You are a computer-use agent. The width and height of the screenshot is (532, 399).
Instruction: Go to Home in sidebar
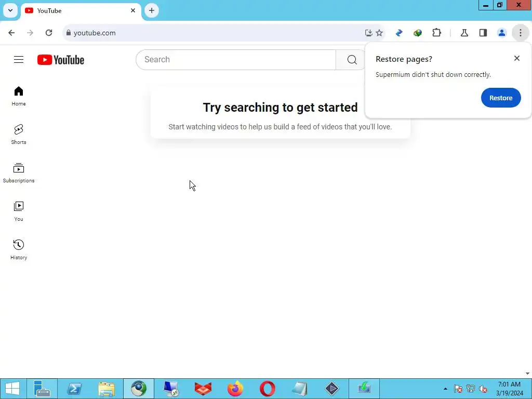point(19,96)
